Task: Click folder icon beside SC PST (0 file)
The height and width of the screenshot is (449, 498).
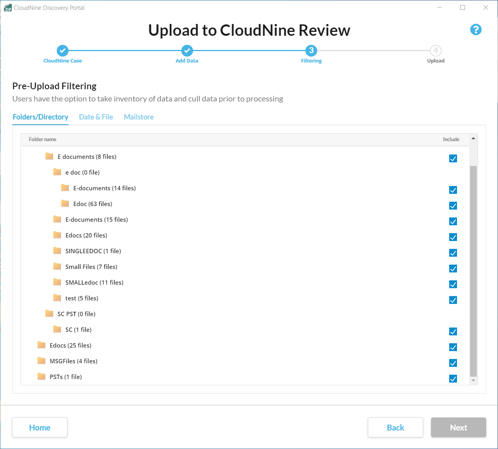Action: click(49, 313)
